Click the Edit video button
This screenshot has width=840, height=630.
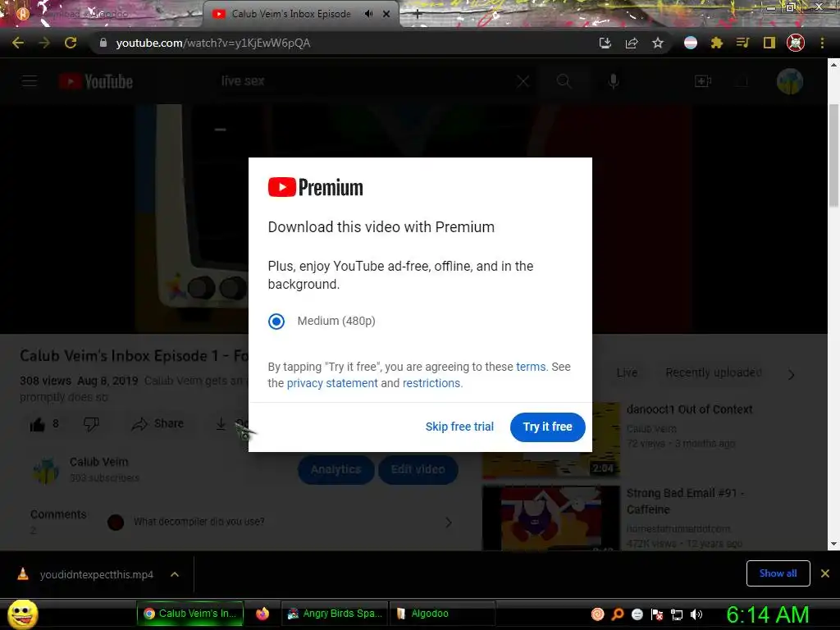(x=418, y=470)
